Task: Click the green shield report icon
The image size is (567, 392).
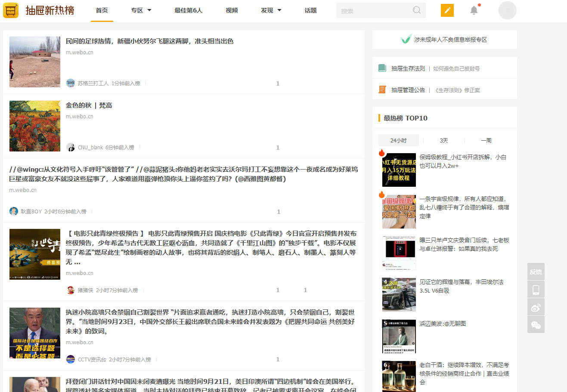Action: click(406, 40)
